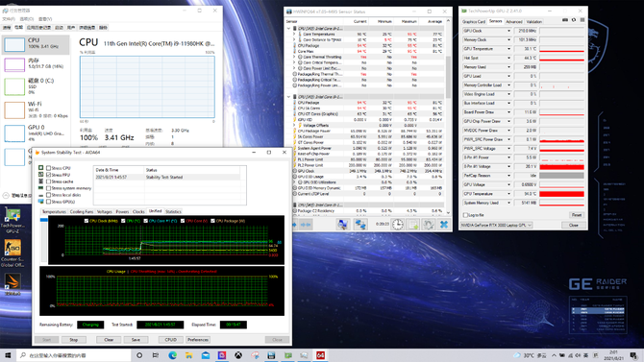Open the Memory Clock sensor dropdown in GPU-Z
The image size is (644, 362).
[x=508, y=39]
